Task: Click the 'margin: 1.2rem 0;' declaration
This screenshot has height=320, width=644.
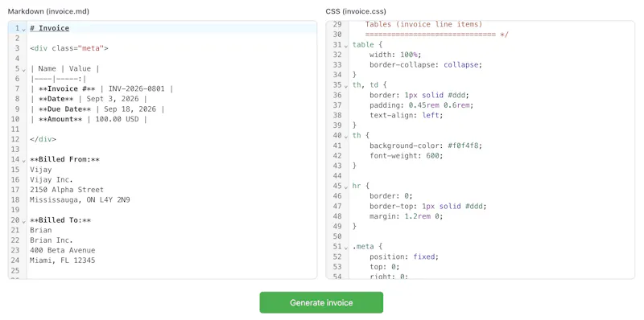Action: [407, 216]
